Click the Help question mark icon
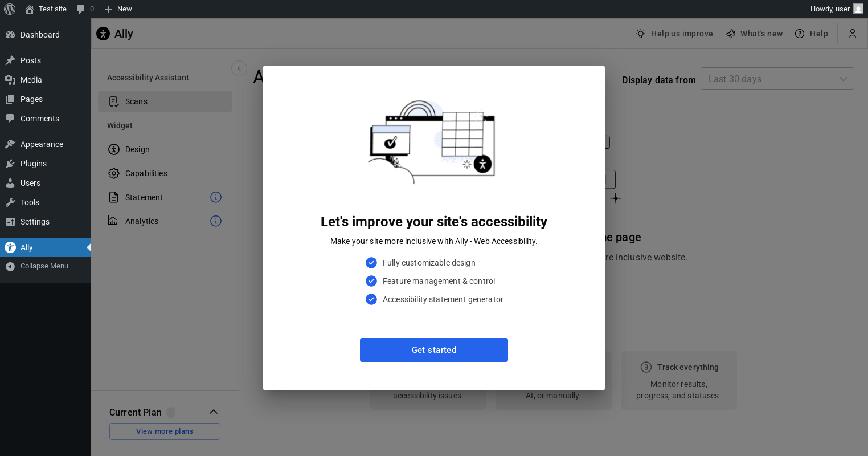This screenshot has width=868, height=456. pos(800,34)
